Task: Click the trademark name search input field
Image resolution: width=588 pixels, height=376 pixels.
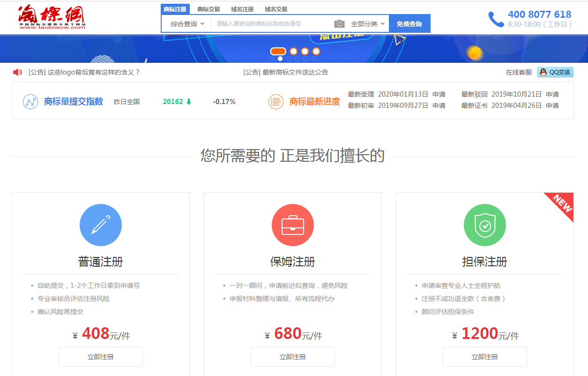Action: [x=272, y=24]
